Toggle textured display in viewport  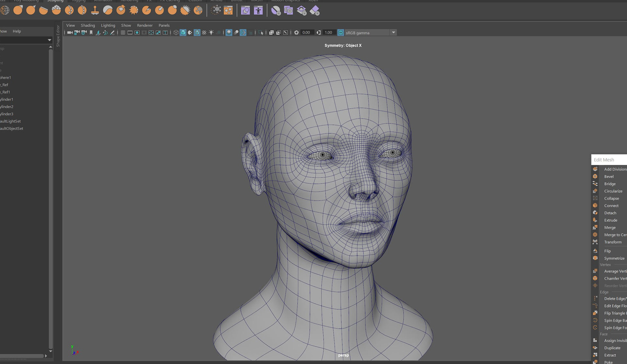[x=204, y=33]
